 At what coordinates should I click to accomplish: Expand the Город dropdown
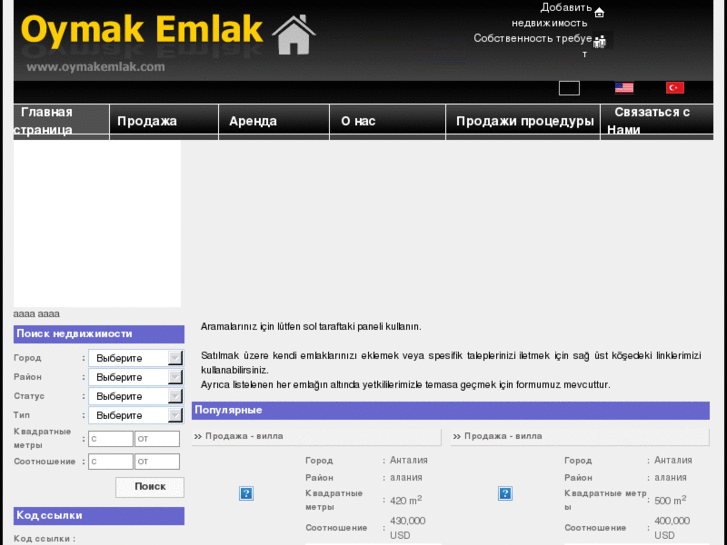click(x=136, y=358)
